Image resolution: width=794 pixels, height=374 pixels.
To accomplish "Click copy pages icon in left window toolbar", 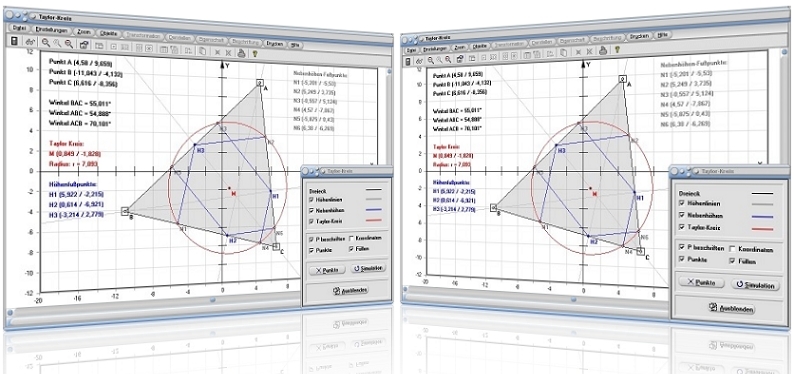I will (202, 50).
